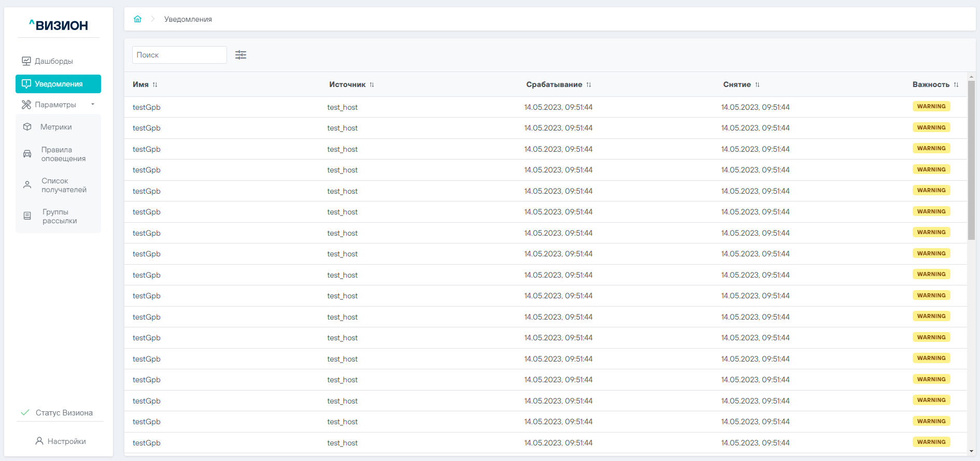Sort by Важность column arrows
980x461 pixels.
tap(956, 85)
